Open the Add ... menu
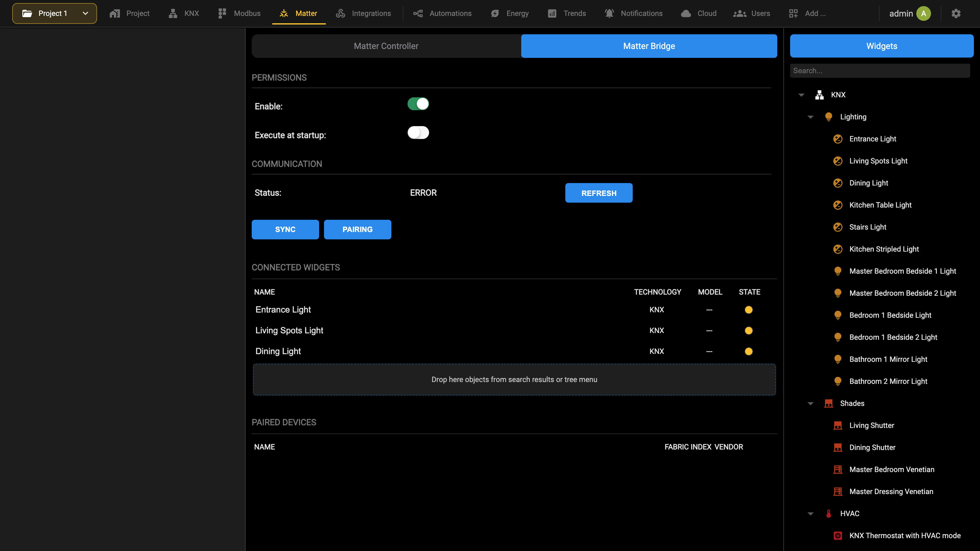 tap(807, 13)
